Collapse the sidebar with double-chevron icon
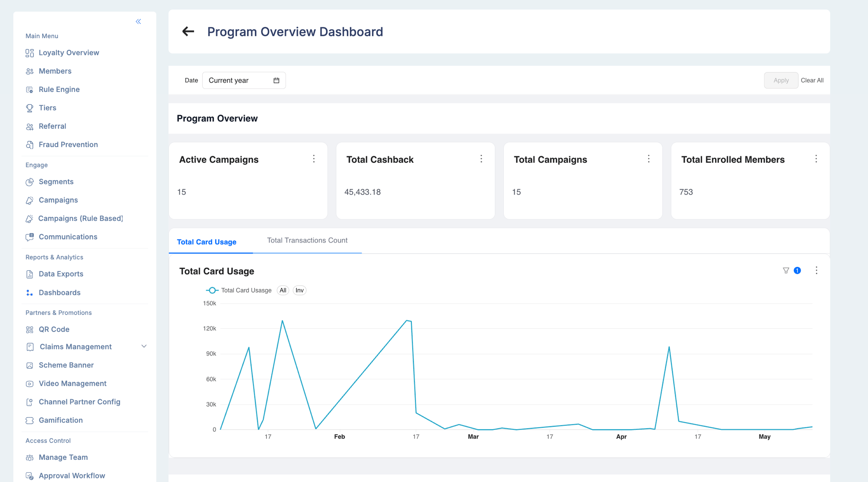868x482 pixels. (x=138, y=21)
